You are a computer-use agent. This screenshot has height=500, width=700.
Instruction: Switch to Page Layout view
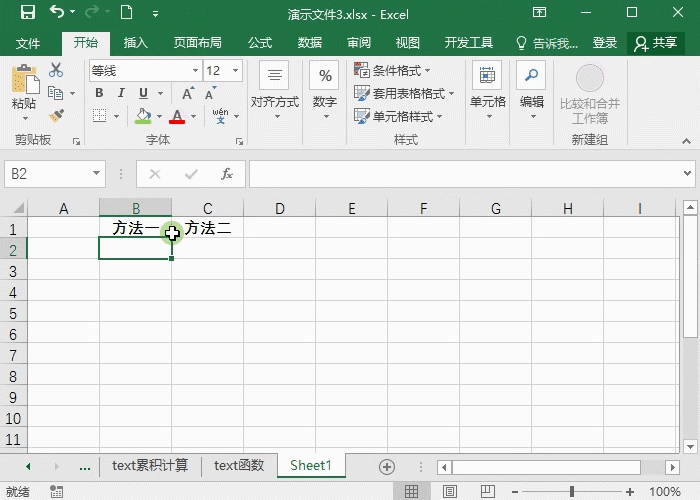450,492
